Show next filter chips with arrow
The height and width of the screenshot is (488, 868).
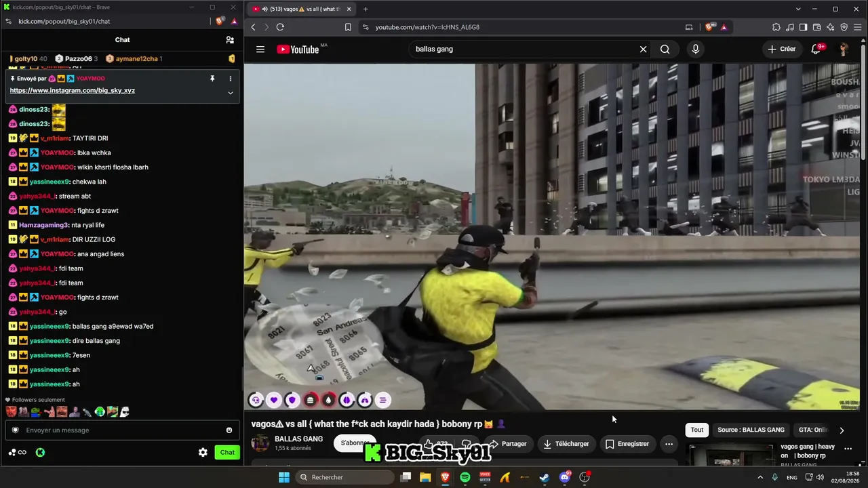tap(842, 430)
